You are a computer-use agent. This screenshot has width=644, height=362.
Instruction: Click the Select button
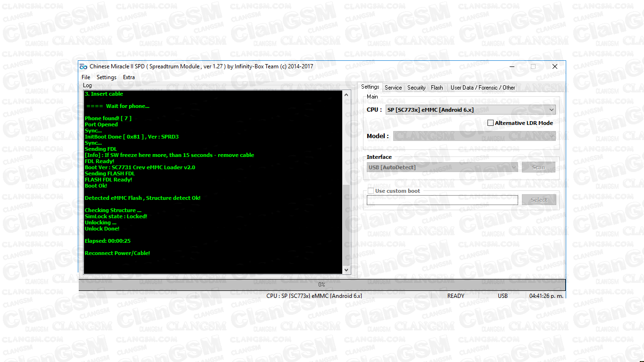[539, 200]
